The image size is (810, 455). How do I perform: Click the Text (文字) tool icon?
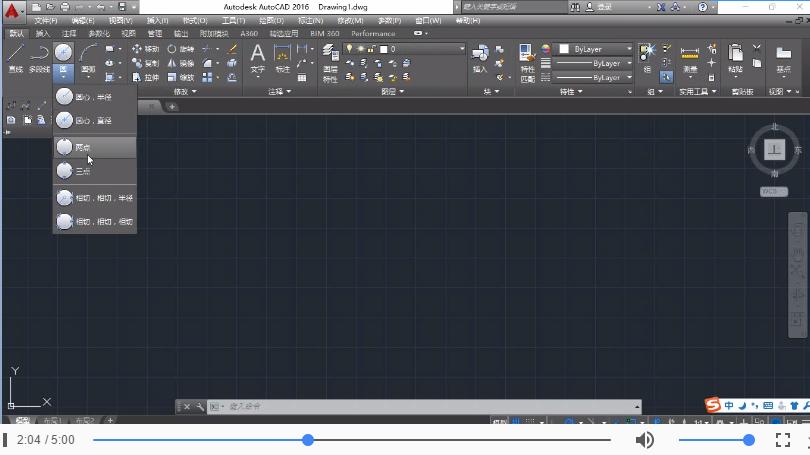tap(257, 56)
